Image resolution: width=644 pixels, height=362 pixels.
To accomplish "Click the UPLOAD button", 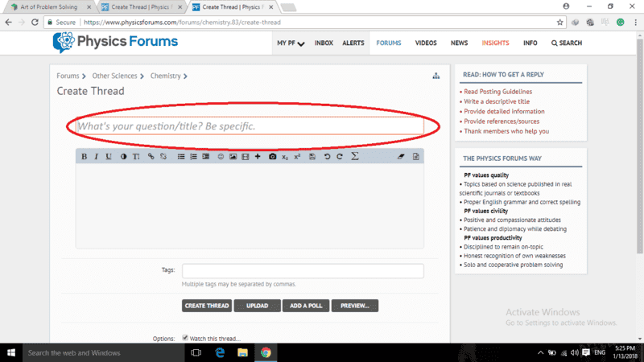I will pos(257,306).
